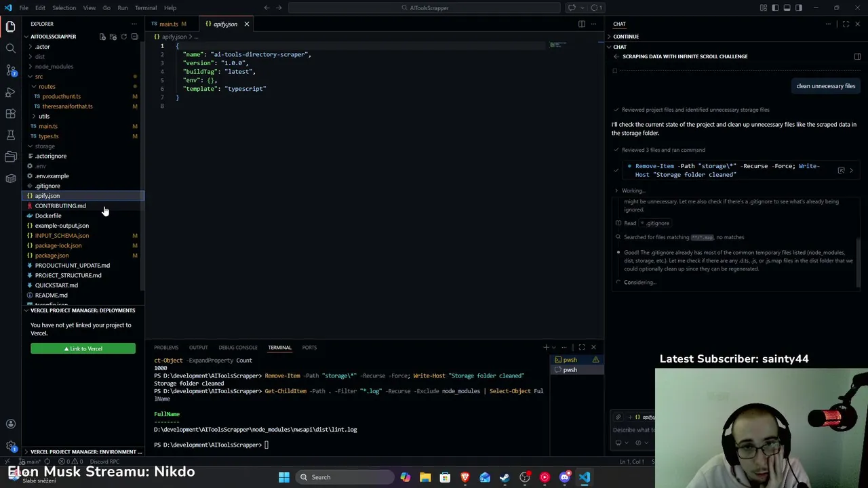The image size is (868, 488).
Task: Close the terminal panel
Action: coord(593,347)
